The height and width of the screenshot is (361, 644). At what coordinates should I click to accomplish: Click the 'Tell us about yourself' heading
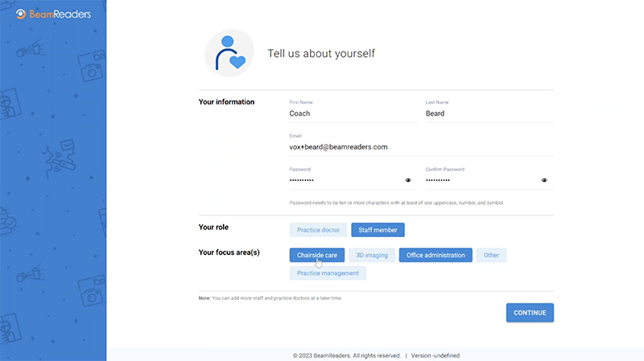pyautogui.click(x=321, y=53)
